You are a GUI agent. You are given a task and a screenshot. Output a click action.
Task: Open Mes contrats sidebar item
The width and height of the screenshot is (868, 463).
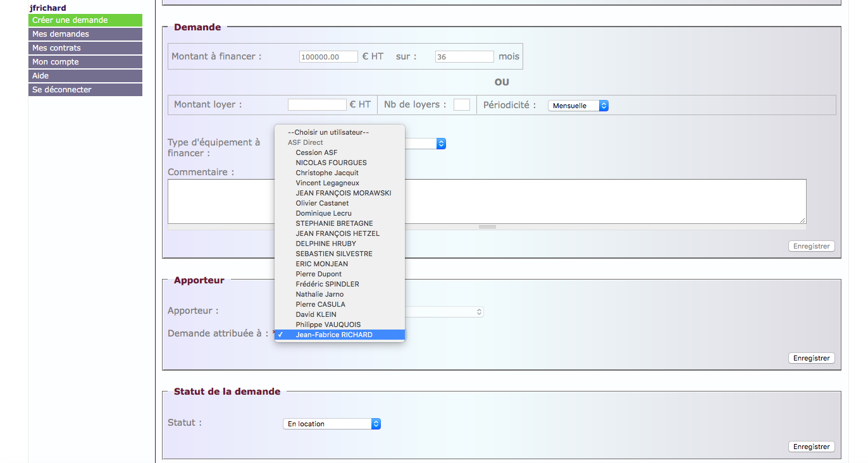tap(85, 48)
